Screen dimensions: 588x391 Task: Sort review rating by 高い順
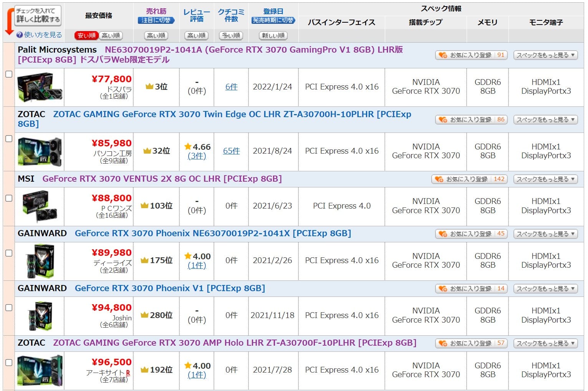[x=196, y=36]
